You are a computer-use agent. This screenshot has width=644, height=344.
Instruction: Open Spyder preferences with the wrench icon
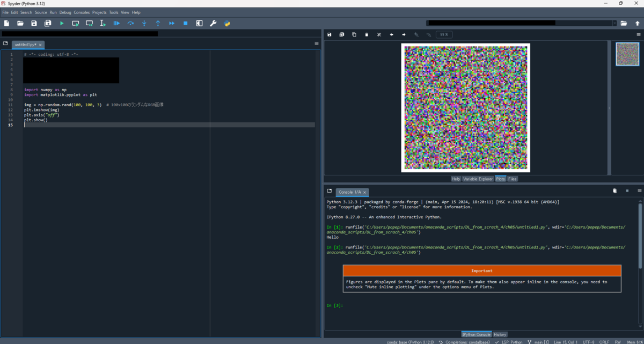coord(213,23)
